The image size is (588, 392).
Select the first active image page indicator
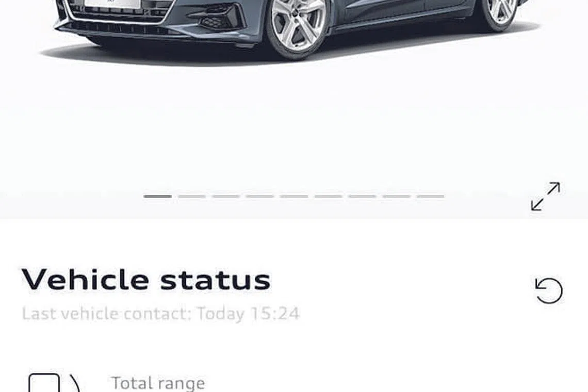pos(157,196)
